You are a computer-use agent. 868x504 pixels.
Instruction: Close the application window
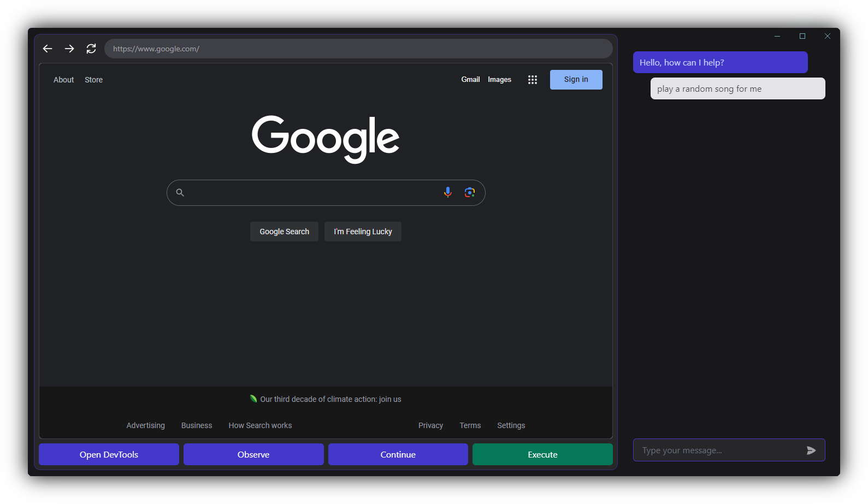click(x=828, y=36)
